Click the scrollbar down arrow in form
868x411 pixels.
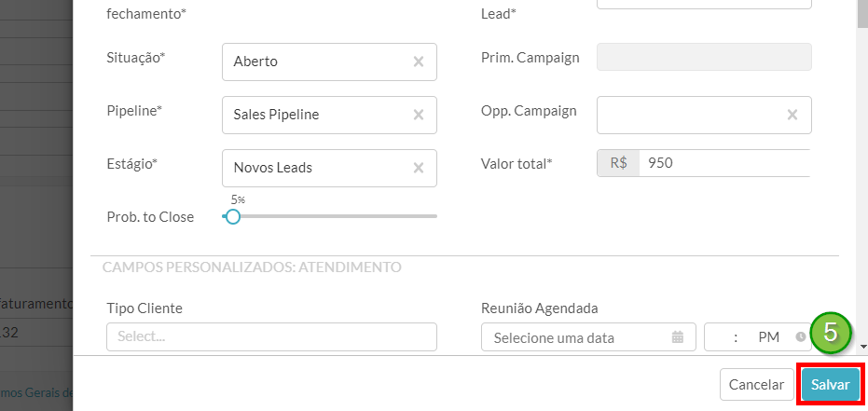point(862,348)
